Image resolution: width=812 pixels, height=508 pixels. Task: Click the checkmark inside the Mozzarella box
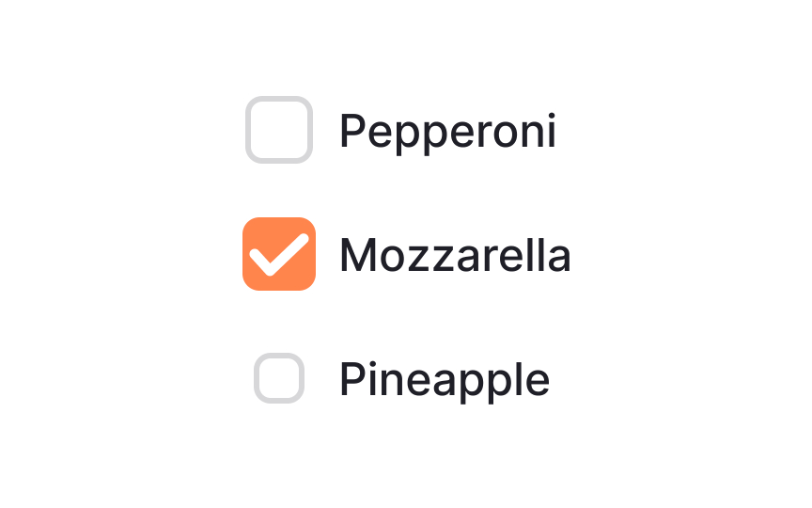pos(279,255)
